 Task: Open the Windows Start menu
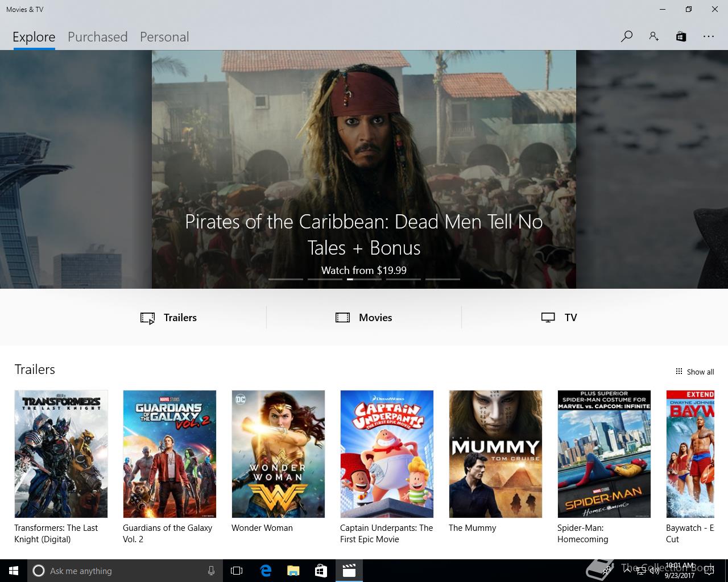point(14,571)
